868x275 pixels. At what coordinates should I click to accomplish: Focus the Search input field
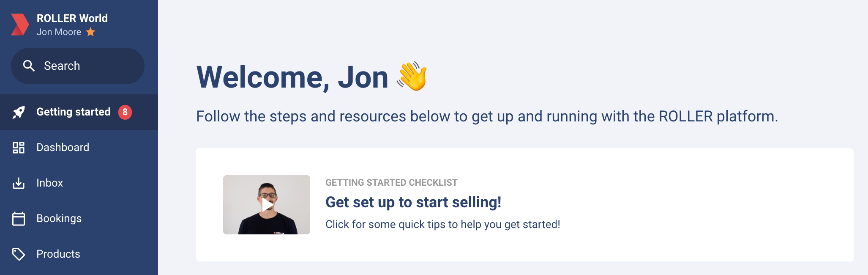(78, 66)
